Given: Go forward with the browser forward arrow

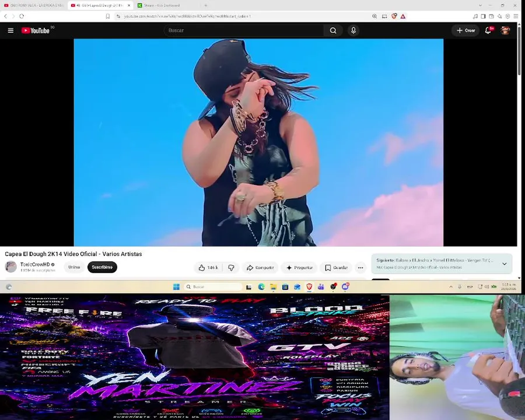Looking at the screenshot, I should pos(13,16).
